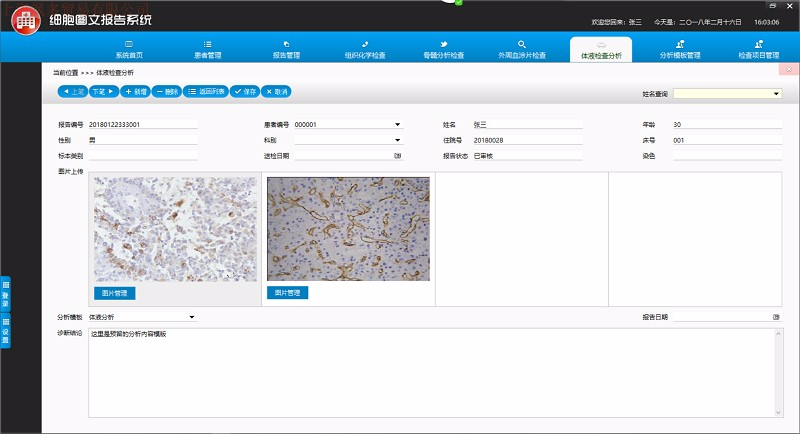
Task: Click 图片管理 under the first image
Action: click(114, 293)
